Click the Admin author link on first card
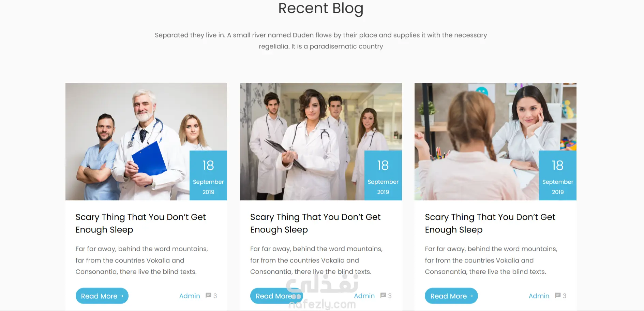Viewport: 644px width, 311px height. click(190, 296)
